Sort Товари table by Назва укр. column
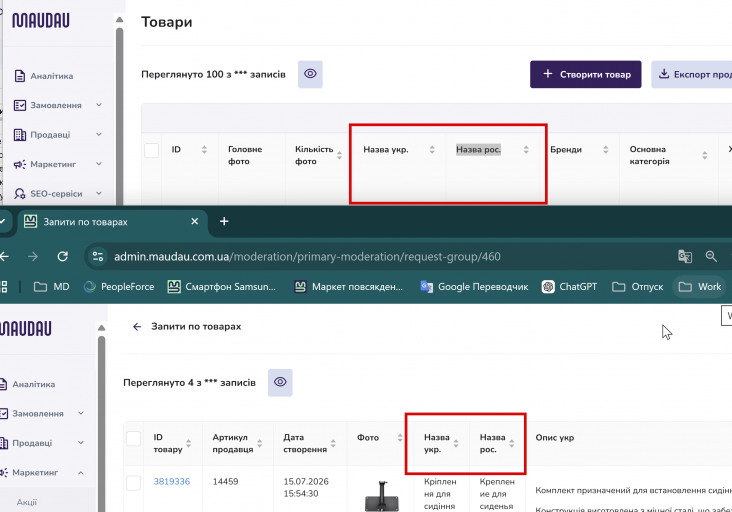This screenshot has height=512, width=732. tap(432, 149)
